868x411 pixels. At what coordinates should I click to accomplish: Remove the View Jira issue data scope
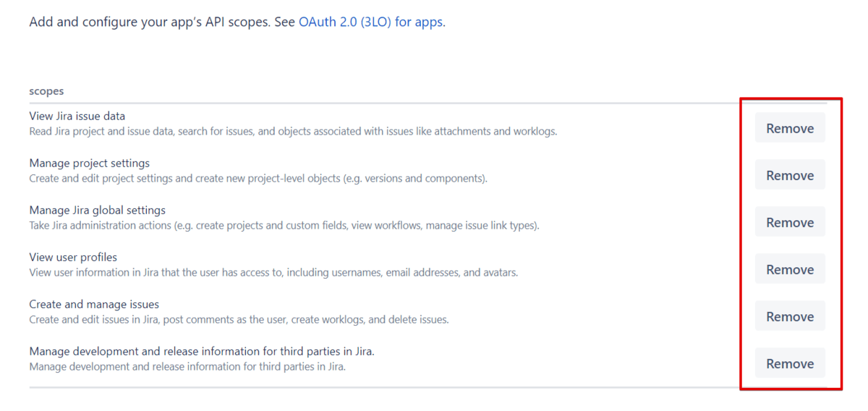click(x=790, y=129)
